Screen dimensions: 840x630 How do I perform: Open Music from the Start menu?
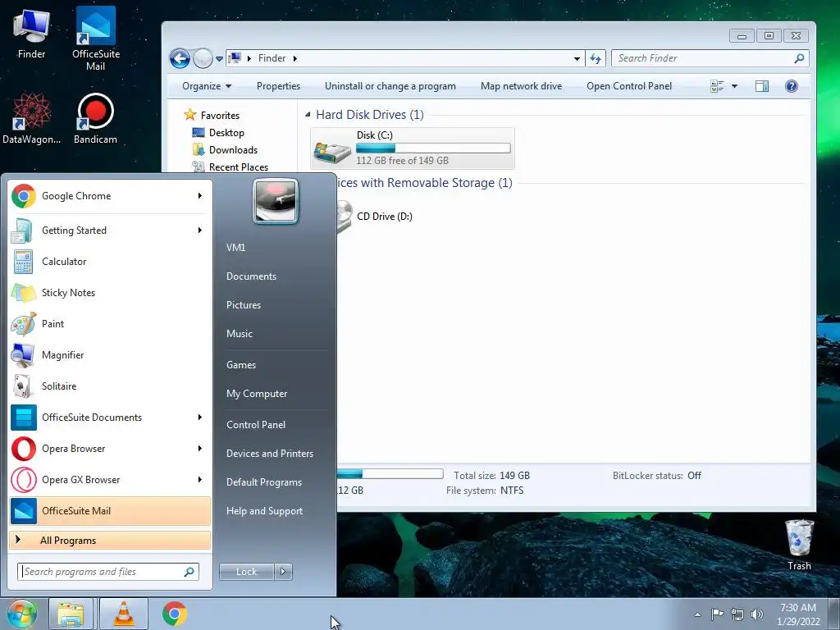pos(240,334)
